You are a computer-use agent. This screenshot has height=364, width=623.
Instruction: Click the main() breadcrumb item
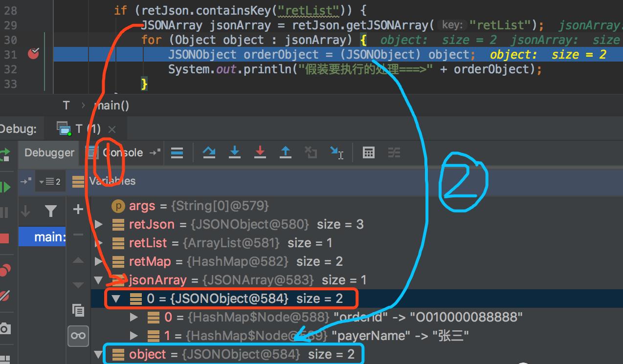(111, 105)
